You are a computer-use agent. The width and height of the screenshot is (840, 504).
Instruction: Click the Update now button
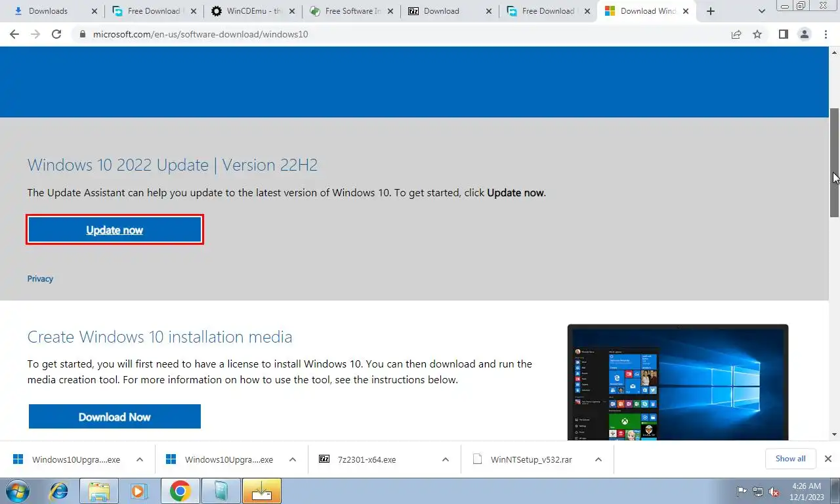point(115,230)
